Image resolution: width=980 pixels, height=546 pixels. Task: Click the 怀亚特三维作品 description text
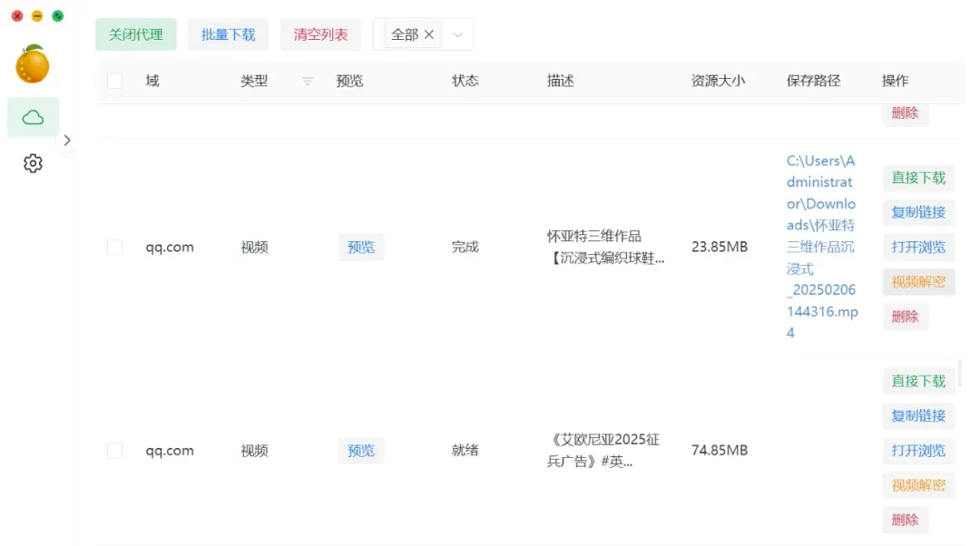[605, 247]
